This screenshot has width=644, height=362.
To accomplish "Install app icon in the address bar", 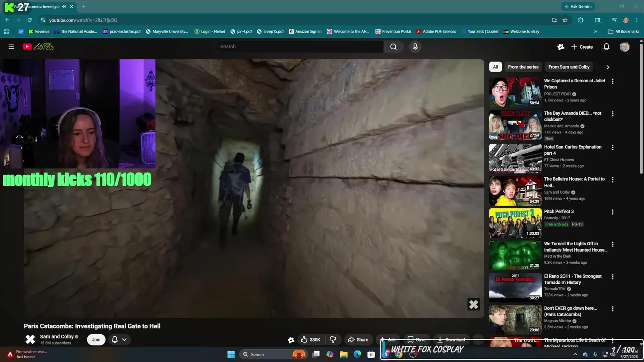I will point(554,20).
